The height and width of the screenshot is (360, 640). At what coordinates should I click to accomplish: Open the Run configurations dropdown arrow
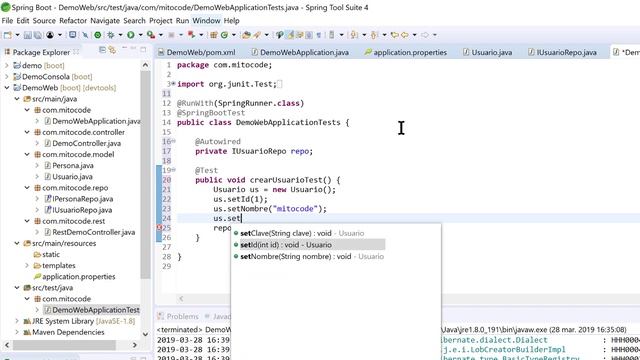click(140, 35)
